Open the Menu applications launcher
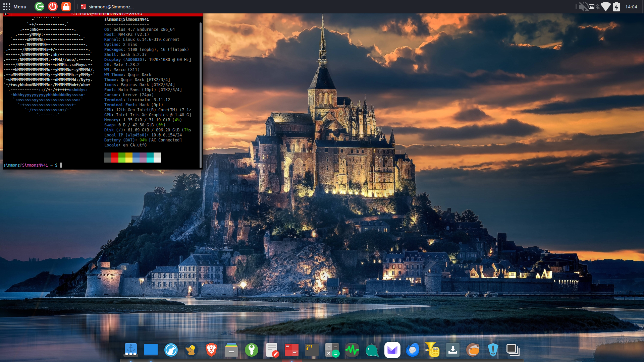 pos(15,7)
